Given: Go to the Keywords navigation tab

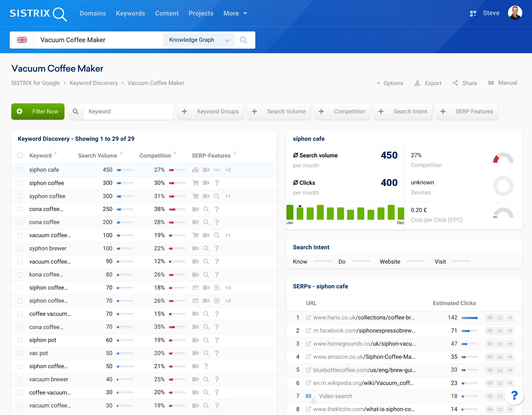Looking at the screenshot, I should pyautogui.click(x=130, y=13).
